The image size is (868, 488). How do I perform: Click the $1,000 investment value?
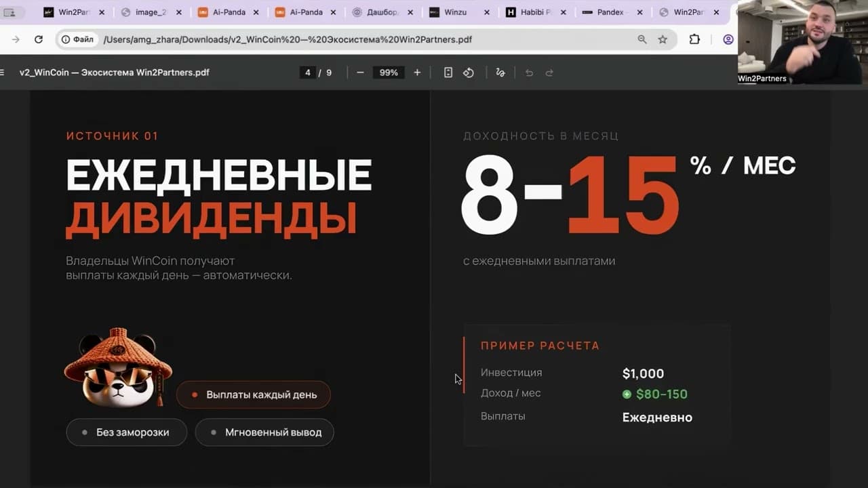(644, 373)
